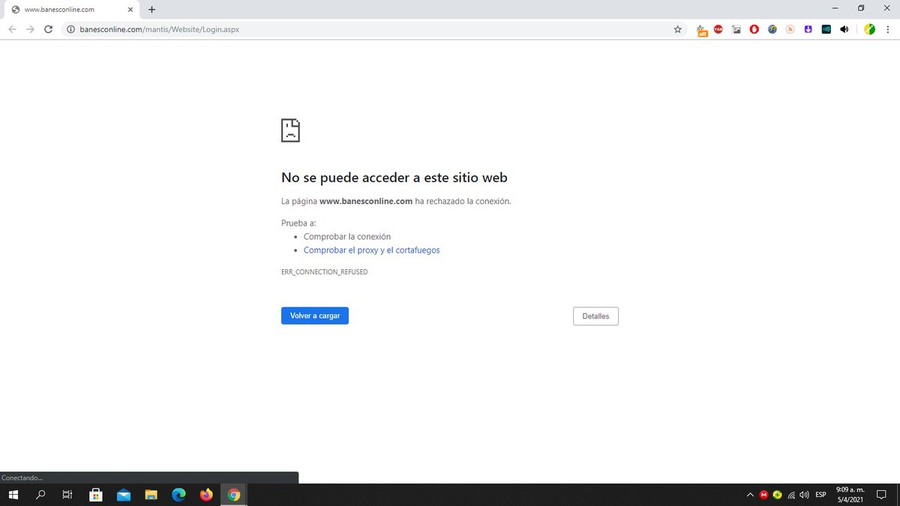900x506 pixels.
Task: Click the 'Detalles' button
Action: pos(595,316)
